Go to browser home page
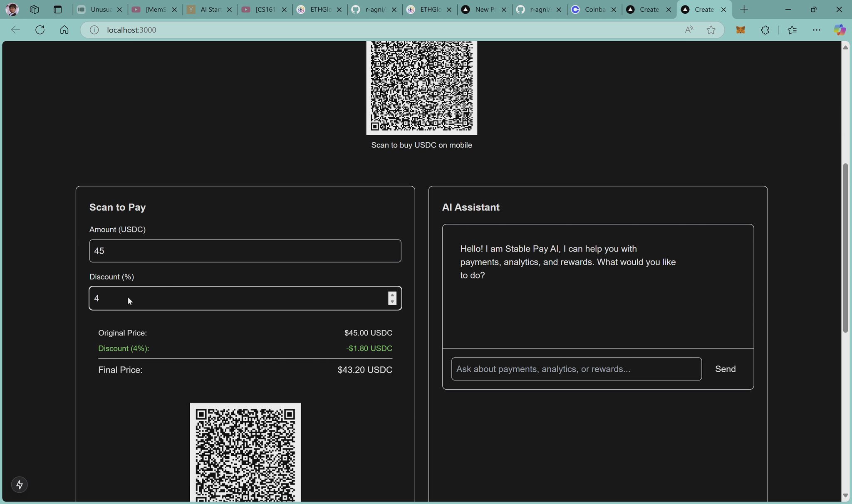Viewport: 852px width, 504px height. pos(64,30)
